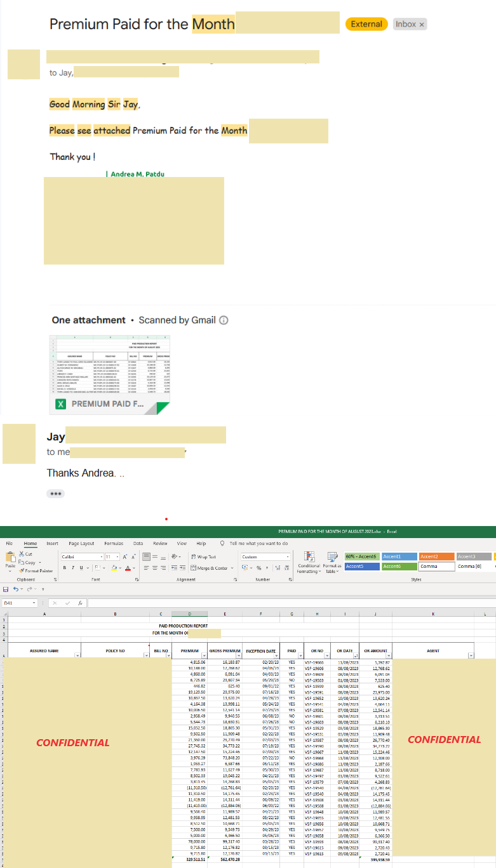Image resolution: width=496 pixels, height=868 pixels.
Task: Click the Borders icon
Action: 97,568
